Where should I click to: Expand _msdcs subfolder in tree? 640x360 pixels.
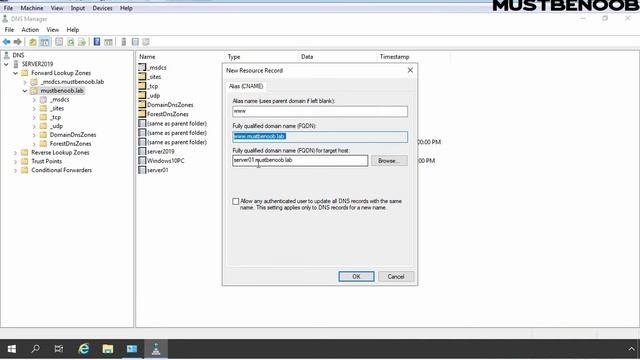tap(34, 100)
